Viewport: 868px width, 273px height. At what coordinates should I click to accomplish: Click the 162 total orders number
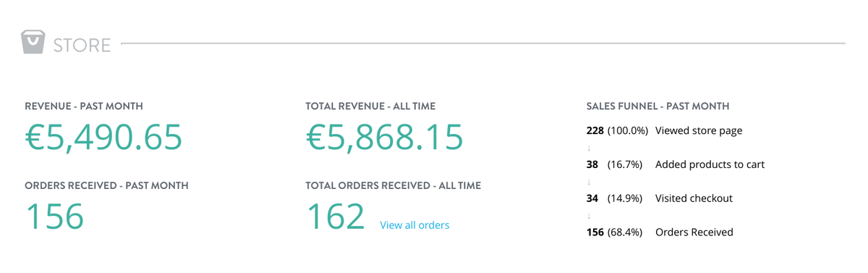pos(336,217)
